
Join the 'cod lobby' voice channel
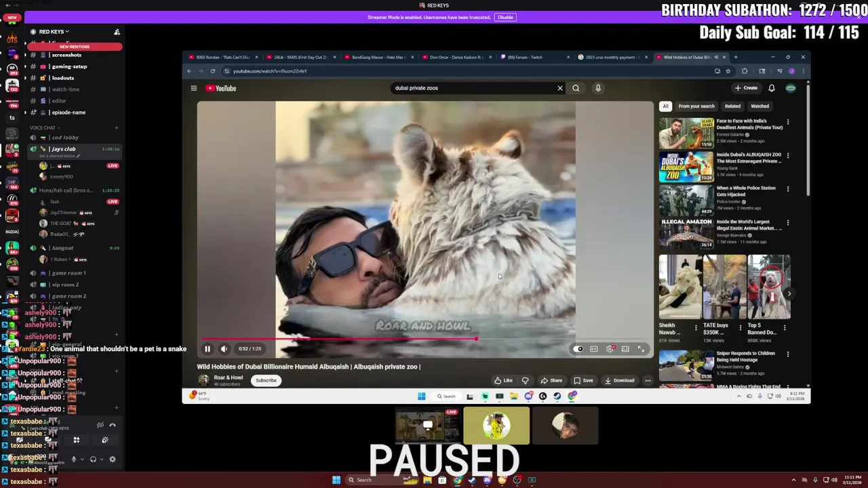tap(65, 138)
